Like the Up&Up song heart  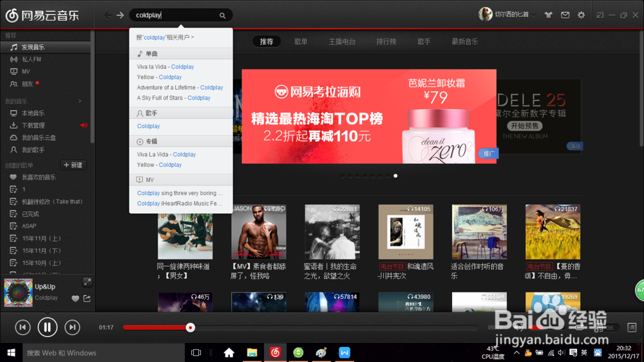pyautogui.click(x=75, y=299)
